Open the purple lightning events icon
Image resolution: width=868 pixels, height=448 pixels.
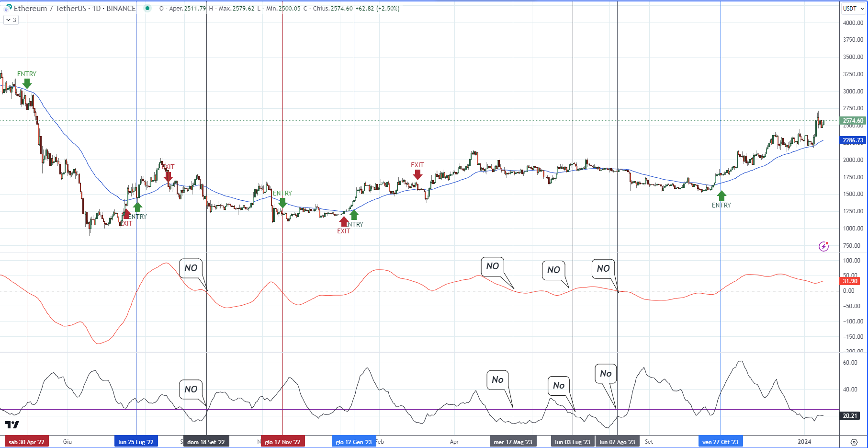pos(823,246)
